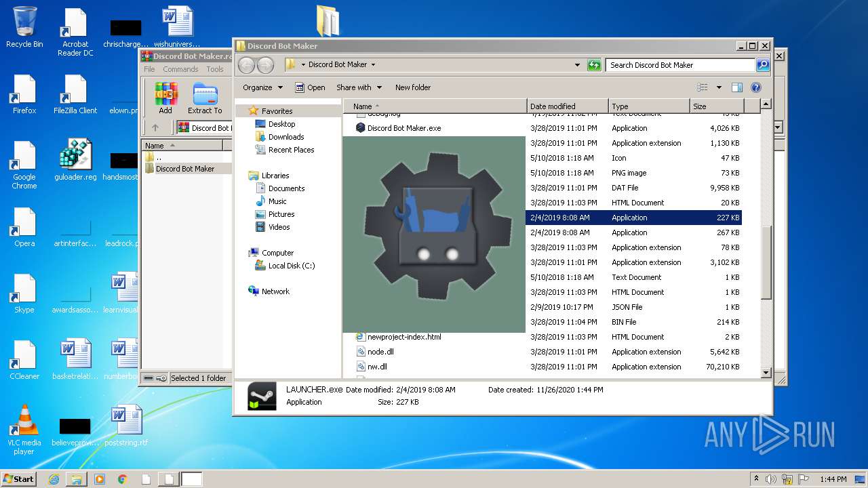Screen dimensions: 868x488
Task: Expand view options dropdown arrow
Action: pos(719,87)
